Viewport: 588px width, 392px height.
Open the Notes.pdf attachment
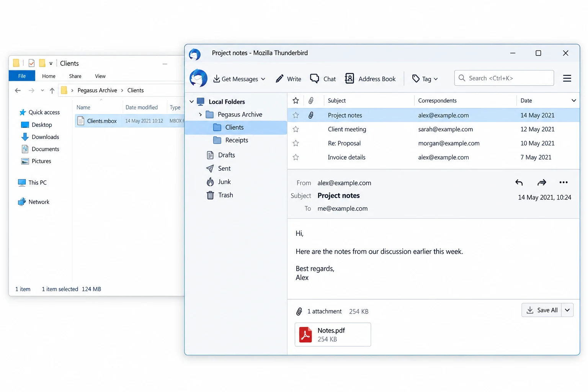coord(333,335)
